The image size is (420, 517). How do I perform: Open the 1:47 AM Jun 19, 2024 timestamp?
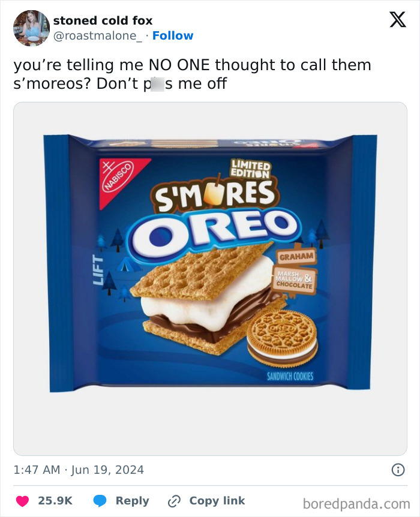click(x=79, y=470)
